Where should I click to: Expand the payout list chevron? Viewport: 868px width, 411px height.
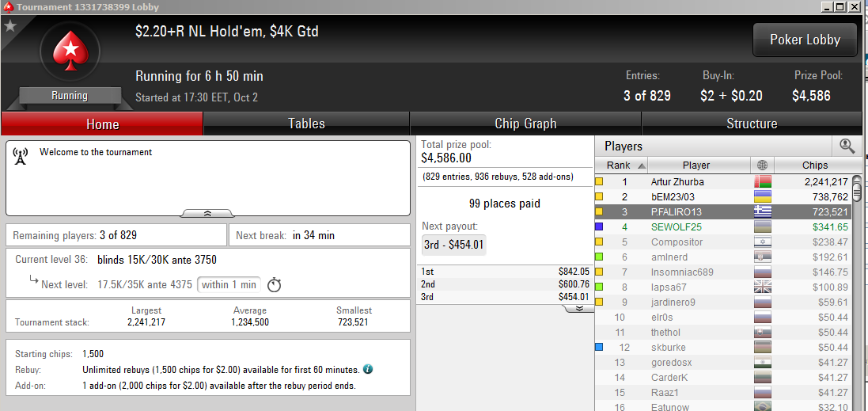pyautogui.click(x=579, y=309)
